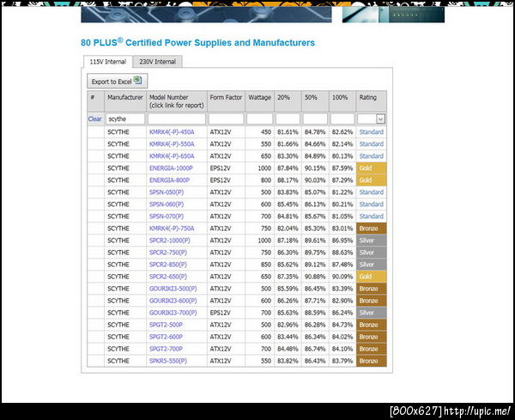Select the 88.17% value in ENERGIA-800P row
Viewport: 515px width, 420px height.
(288, 180)
